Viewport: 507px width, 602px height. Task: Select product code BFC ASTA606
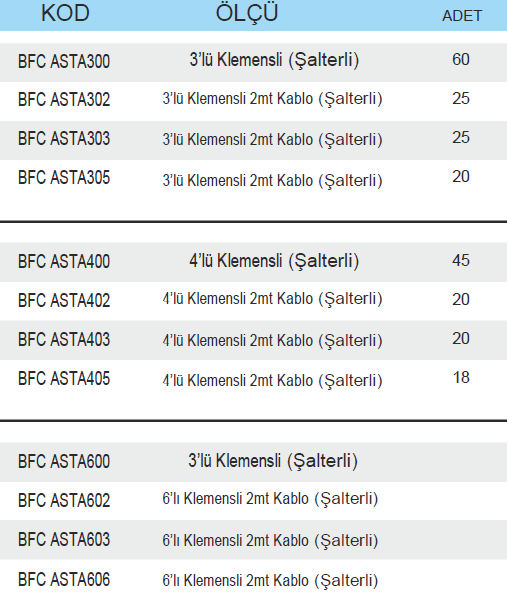click(x=64, y=579)
